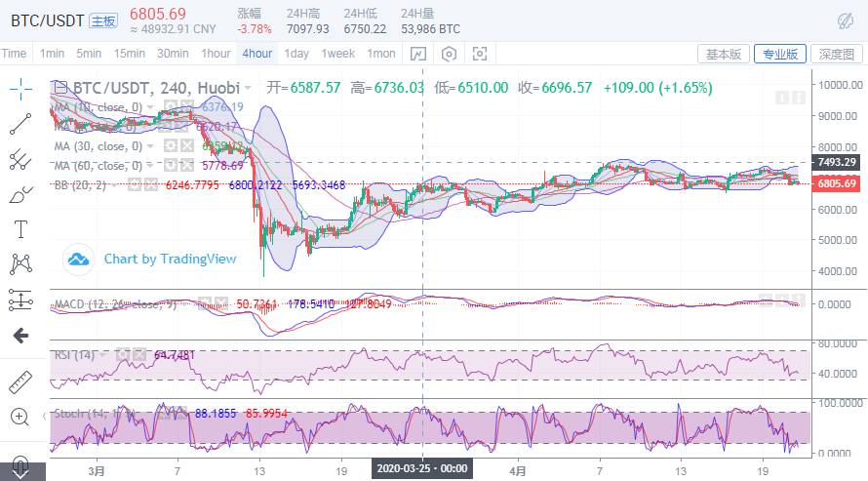This screenshot has height=481, width=868.
Task: Collapse left drawing toolbar chevron
Action: (x=44, y=417)
